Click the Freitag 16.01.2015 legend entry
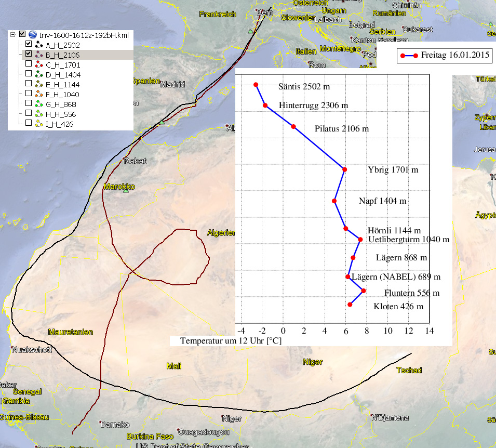Image resolution: width=496 pixels, height=448 pixels. coord(445,56)
